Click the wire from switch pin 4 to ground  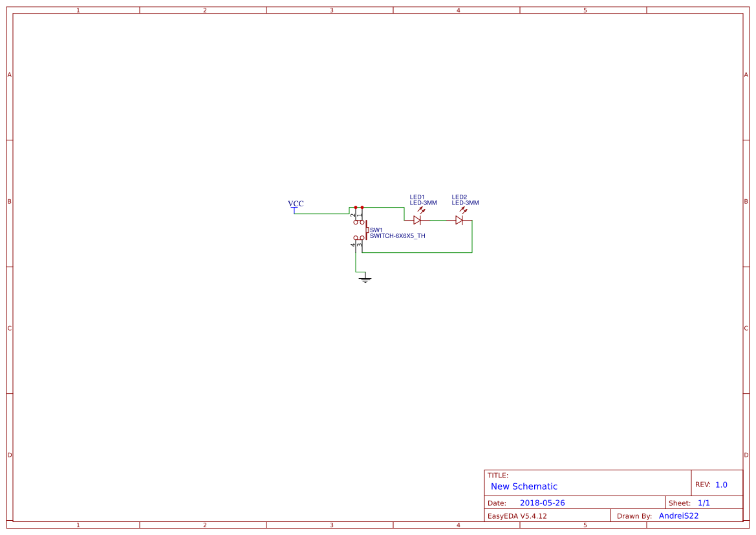tap(356, 262)
